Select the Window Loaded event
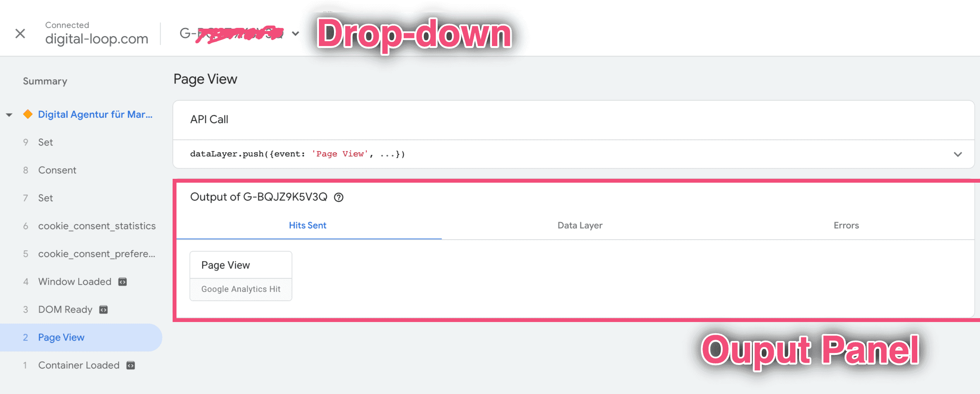The height and width of the screenshot is (394, 980). [81, 282]
